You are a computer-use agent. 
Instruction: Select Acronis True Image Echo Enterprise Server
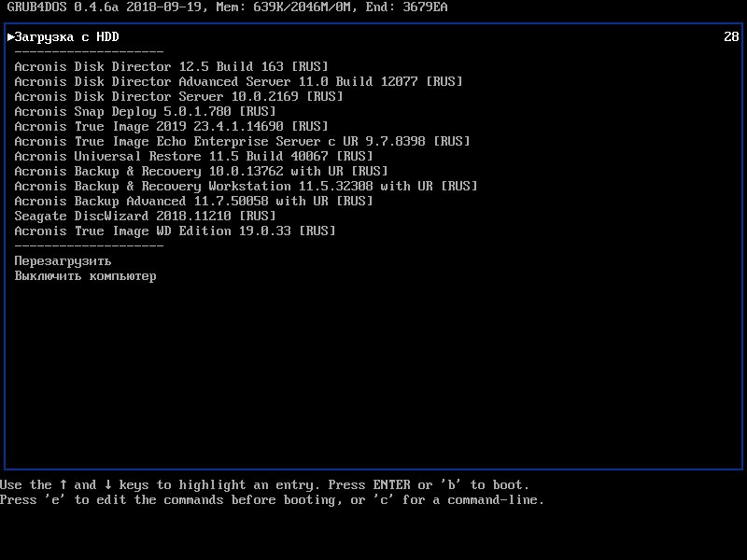point(243,142)
